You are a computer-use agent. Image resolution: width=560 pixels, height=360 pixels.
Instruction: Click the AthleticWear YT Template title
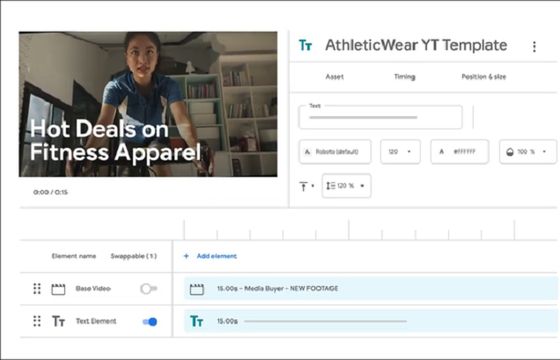416,45
